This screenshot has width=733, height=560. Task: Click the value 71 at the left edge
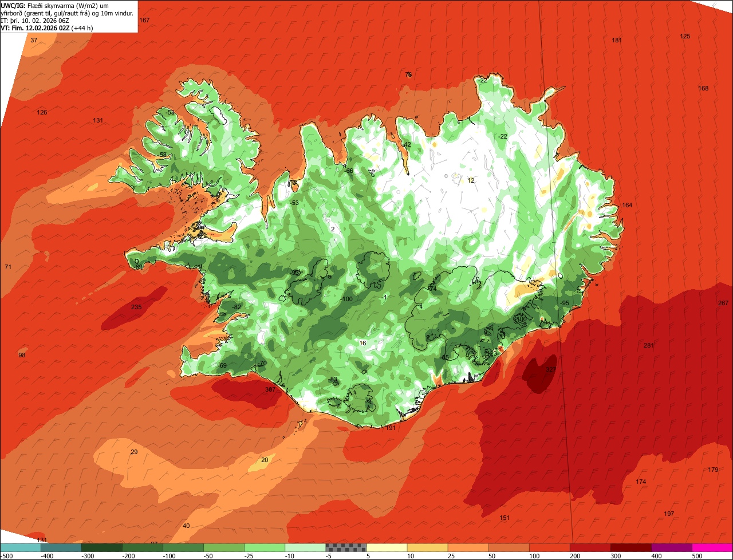pyautogui.click(x=8, y=267)
